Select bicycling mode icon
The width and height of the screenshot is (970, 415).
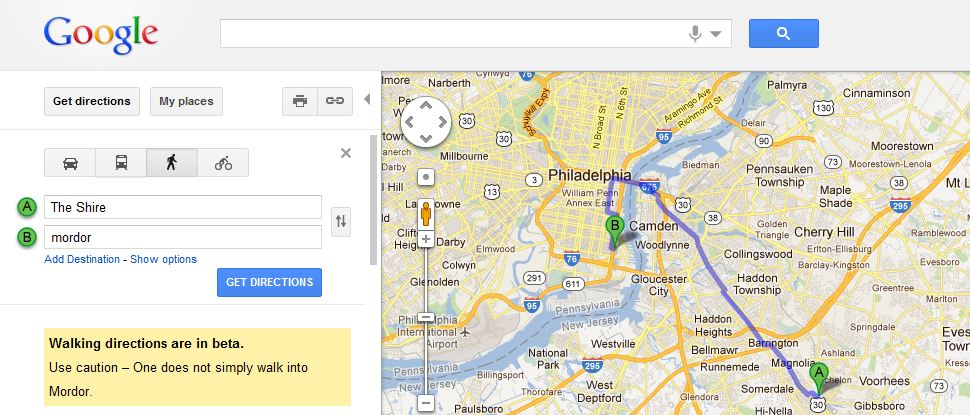coord(223,163)
